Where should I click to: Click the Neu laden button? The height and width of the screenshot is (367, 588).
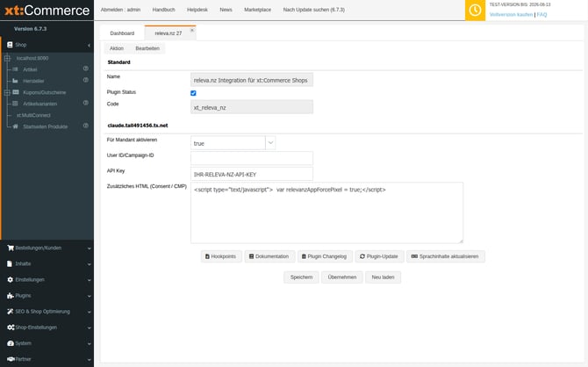(383, 277)
